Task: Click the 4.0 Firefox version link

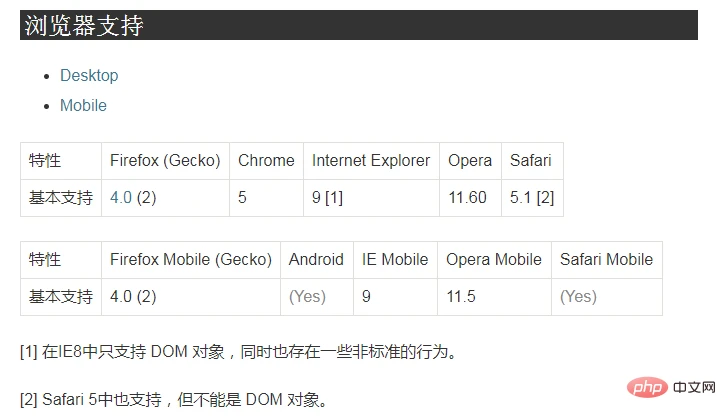Action: (x=121, y=198)
